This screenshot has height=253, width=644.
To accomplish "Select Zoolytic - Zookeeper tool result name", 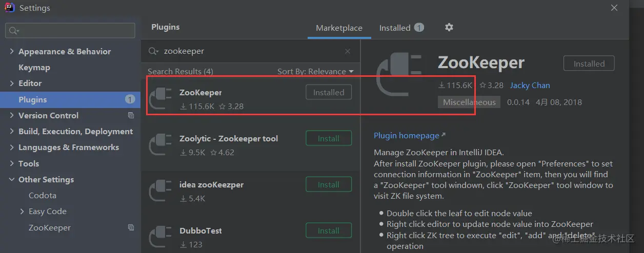I will 229,138.
